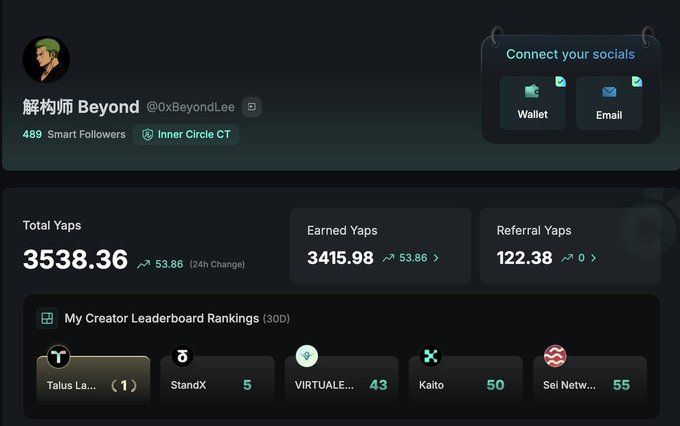Click the Sei Network logo icon
Viewport: 680px width, 426px height.
(x=555, y=356)
